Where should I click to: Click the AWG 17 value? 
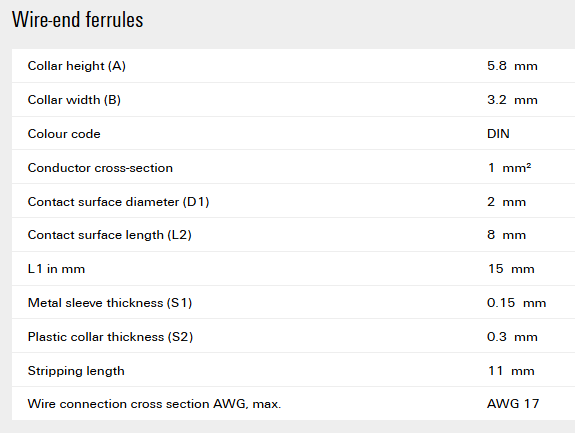(x=513, y=404)
